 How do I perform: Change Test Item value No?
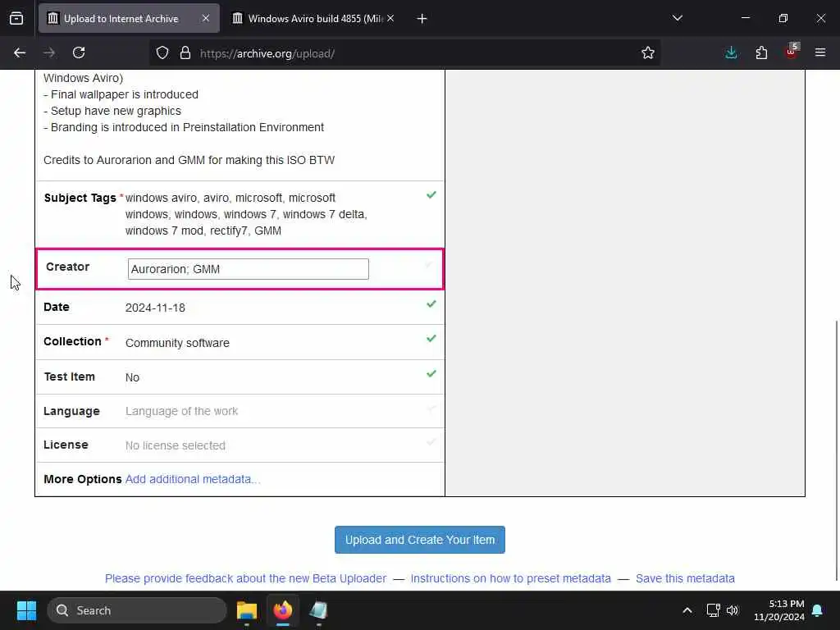pos(132,377)
